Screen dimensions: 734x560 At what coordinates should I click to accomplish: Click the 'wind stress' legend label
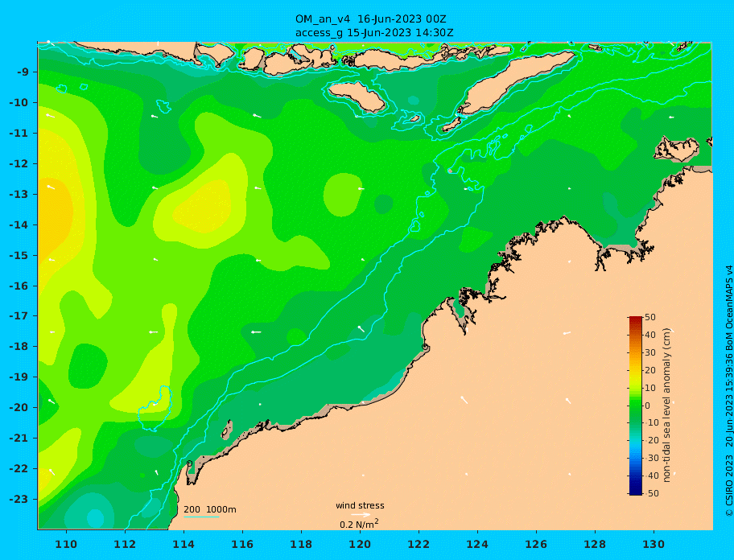pyautogui.click(x=360, y=505)
